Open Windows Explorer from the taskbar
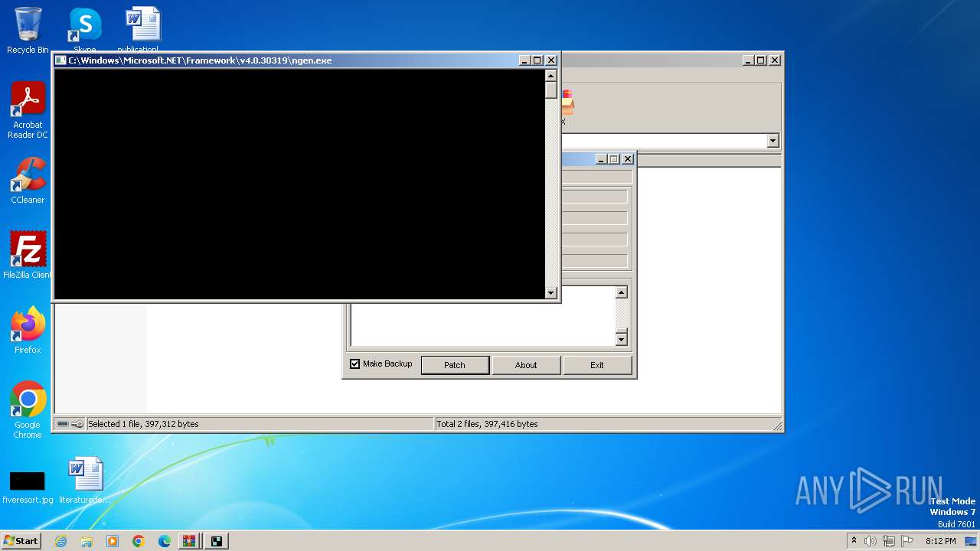This screenshot has height=551, width=980. (87, 541)
